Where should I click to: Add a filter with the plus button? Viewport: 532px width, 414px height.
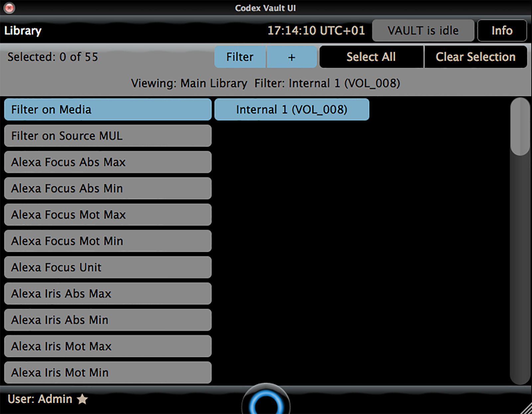(291, 57)
